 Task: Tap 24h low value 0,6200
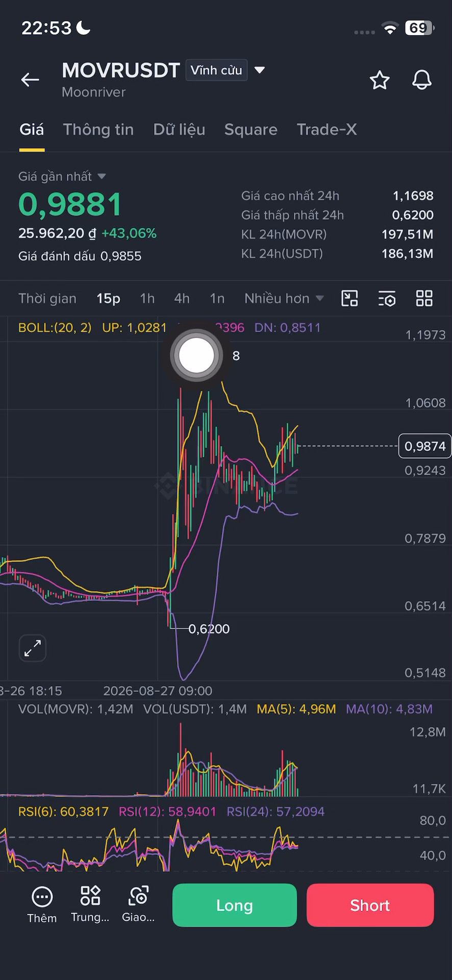[x=413, y=215]
